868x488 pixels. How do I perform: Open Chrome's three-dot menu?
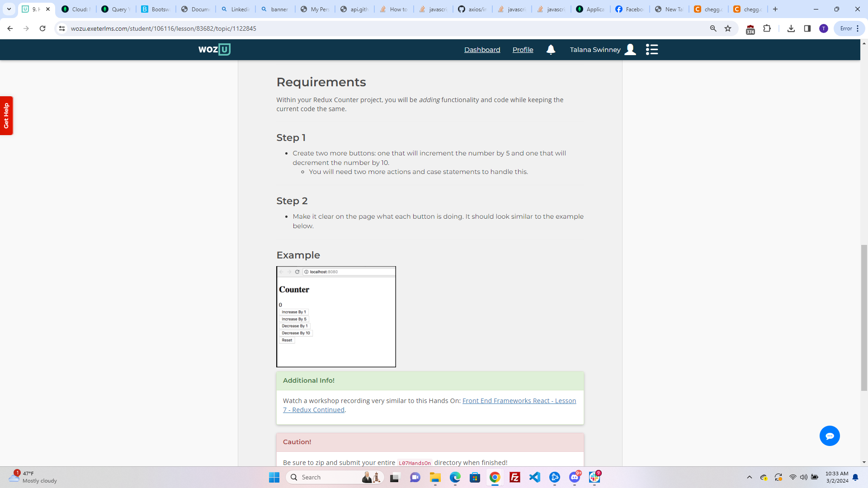[x=858, y=28]
